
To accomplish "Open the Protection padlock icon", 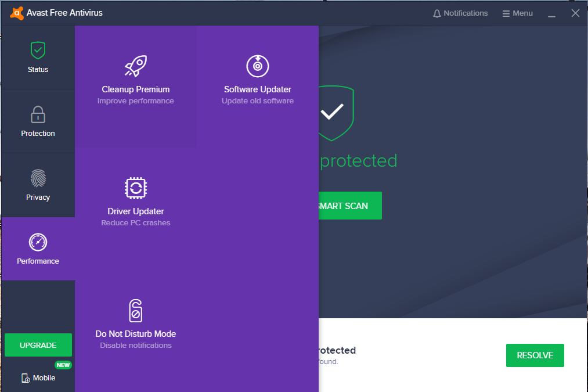I will click(38, 114).
